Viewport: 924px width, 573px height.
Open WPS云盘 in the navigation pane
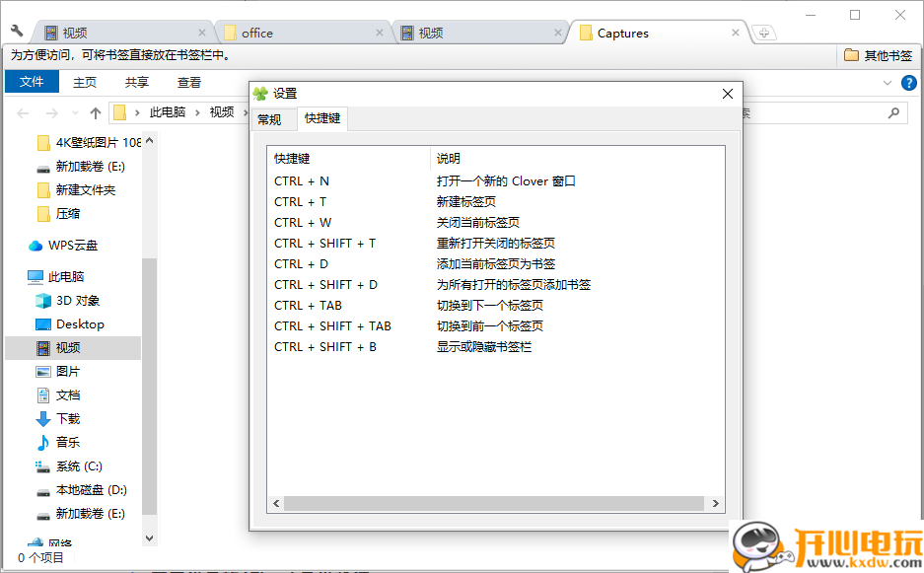(x=76, y=246)
